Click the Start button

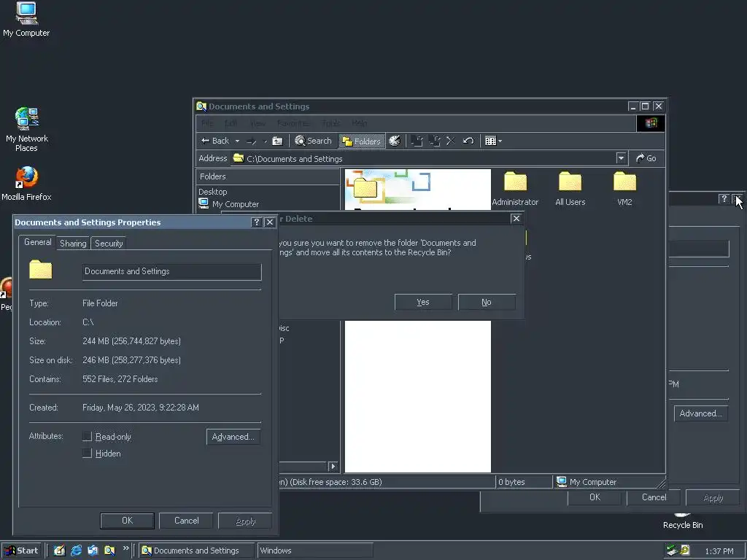23,551
